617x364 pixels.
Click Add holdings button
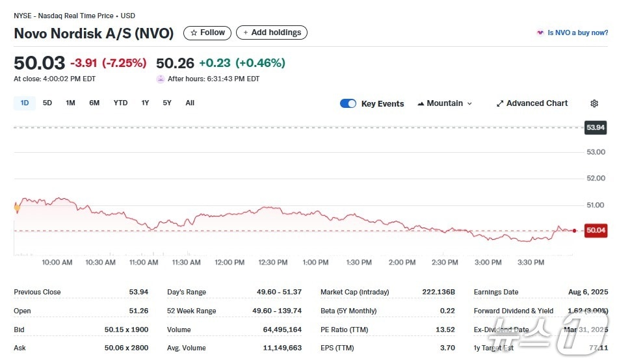272,32
